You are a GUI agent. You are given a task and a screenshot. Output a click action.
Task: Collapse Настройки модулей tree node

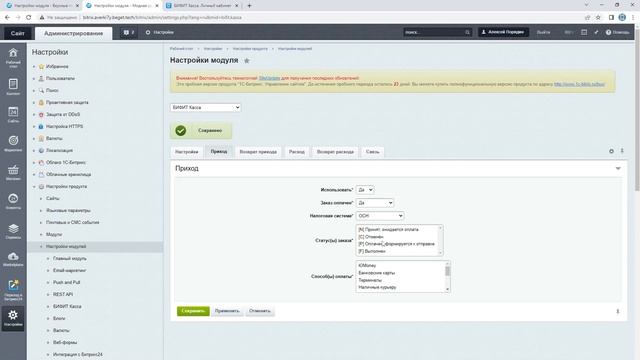coord(41,247)
